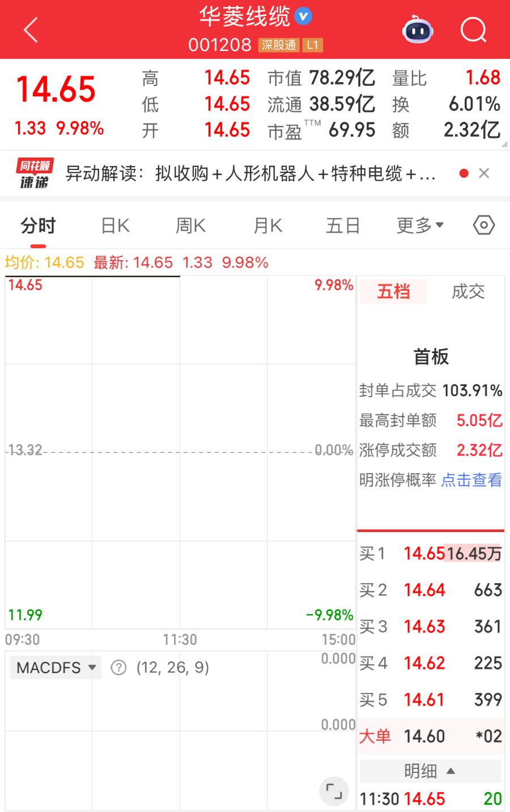Tap the back arrow icon
510x812 pixels.
pos(31,29)
